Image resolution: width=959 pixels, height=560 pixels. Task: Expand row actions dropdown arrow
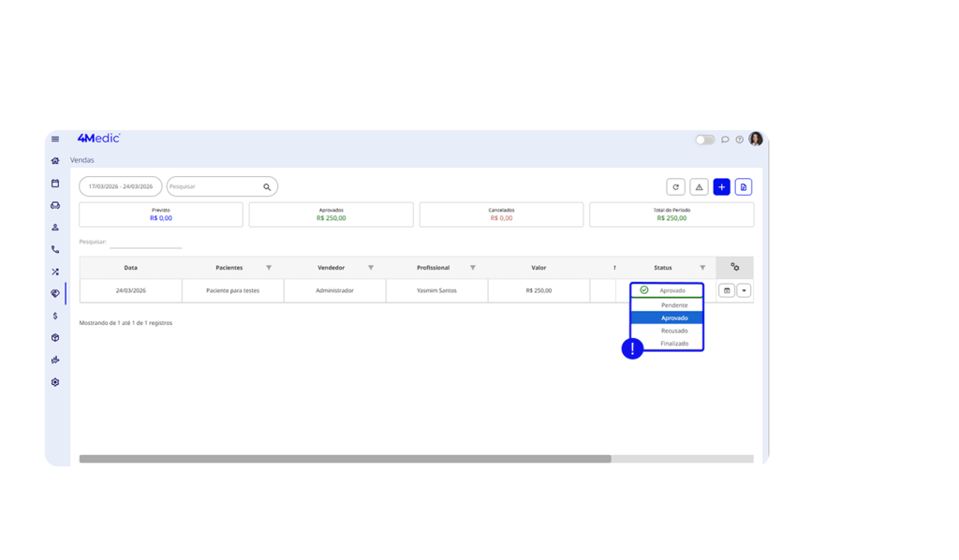[x=744, y=290]
